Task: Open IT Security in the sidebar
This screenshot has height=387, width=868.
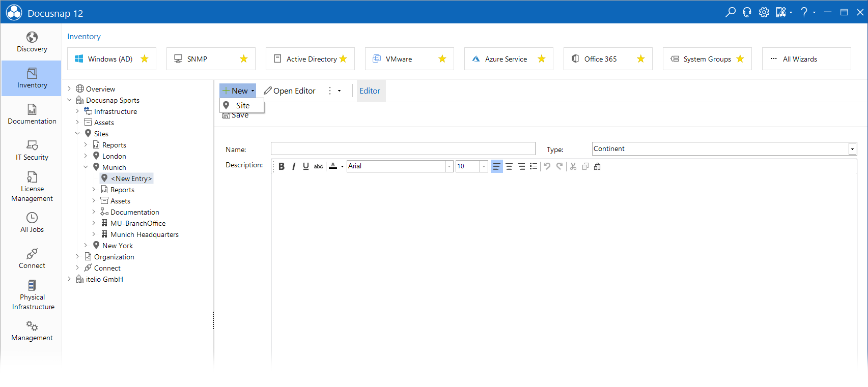Action: click(32, 151)
